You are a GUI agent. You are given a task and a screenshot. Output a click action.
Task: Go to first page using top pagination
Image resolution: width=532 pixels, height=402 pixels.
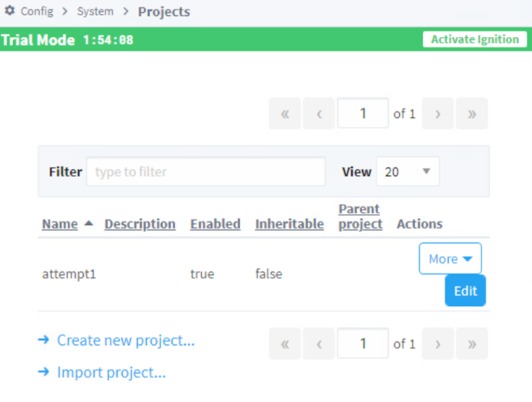point(285,114)
